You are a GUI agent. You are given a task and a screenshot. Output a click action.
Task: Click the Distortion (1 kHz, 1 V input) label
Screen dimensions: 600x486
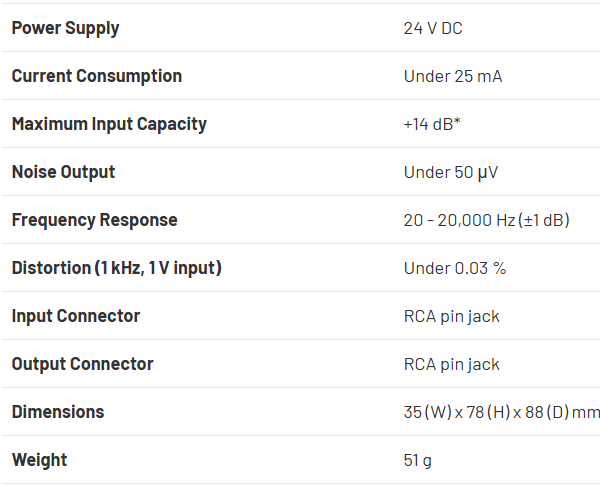coord(116,268)
